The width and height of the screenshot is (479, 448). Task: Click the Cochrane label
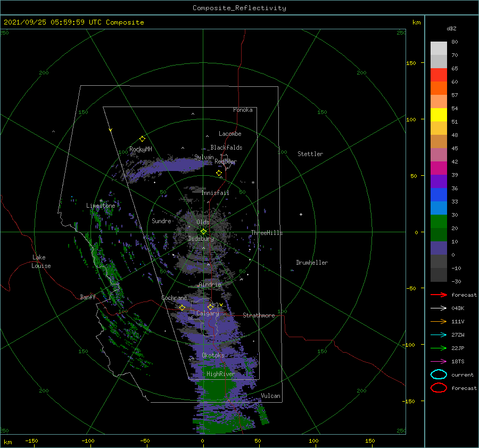tap(174, 298)
